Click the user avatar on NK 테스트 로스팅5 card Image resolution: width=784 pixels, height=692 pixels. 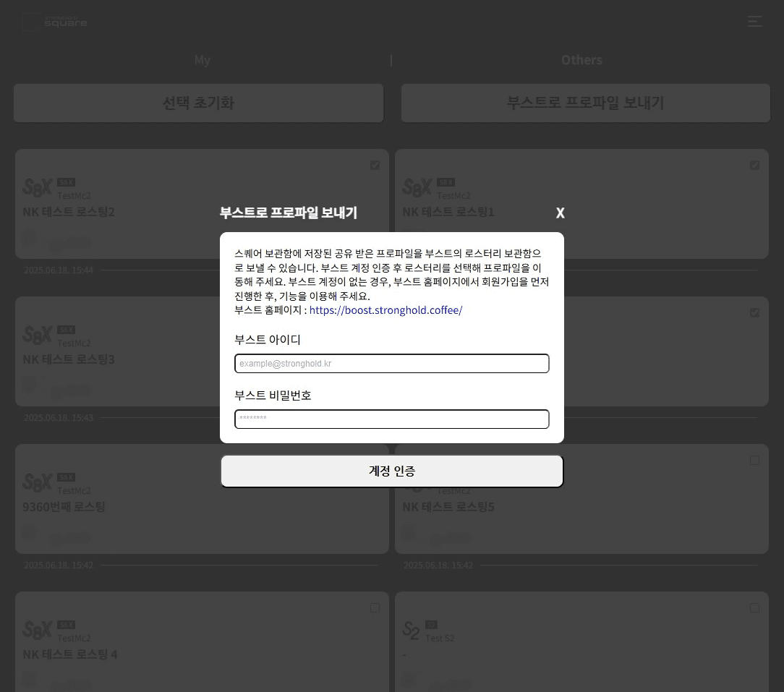coord(409,533)
